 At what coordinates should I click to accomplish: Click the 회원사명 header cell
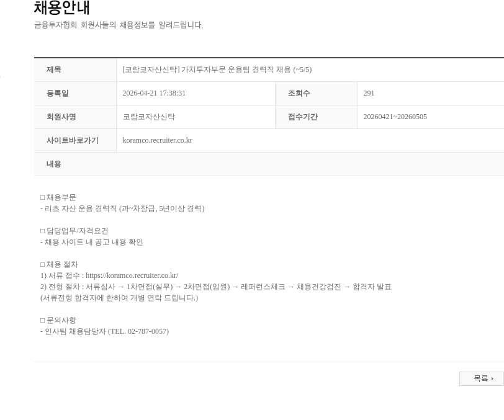[x=75, y=117]
